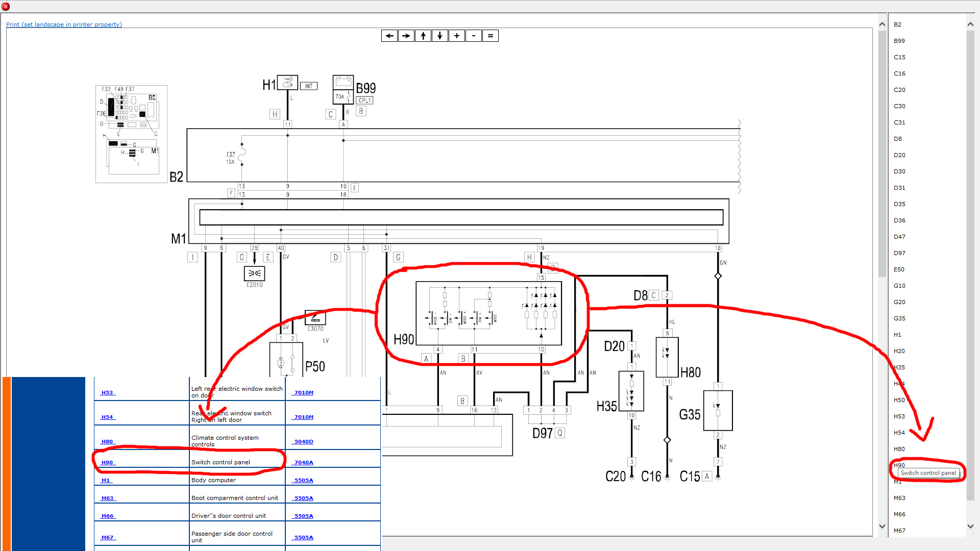Click the right arrow pan button
Image resolution: width=980 pixels, height=551 pixels.
(406, 36)
